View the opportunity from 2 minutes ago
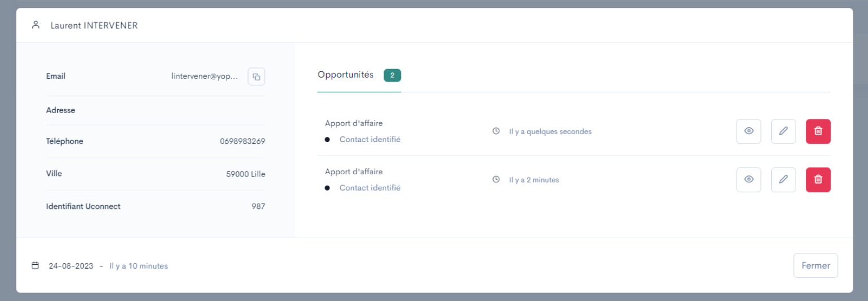868x301 pixels. click(x=749, y=180)
